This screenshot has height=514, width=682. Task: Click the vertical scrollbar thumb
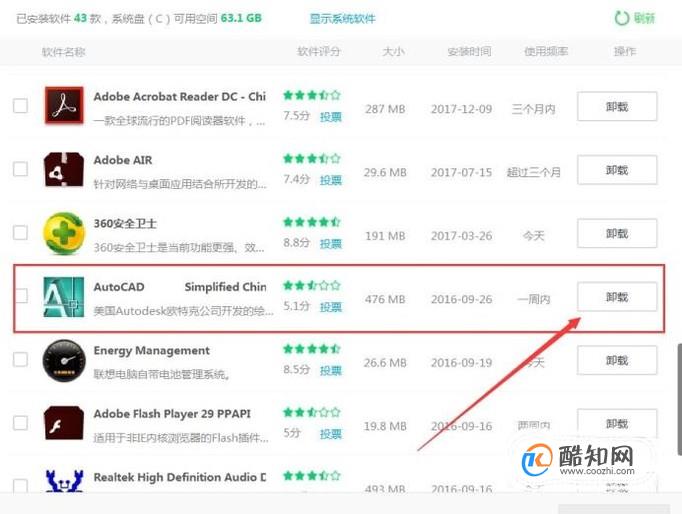(x=679, y=399)
